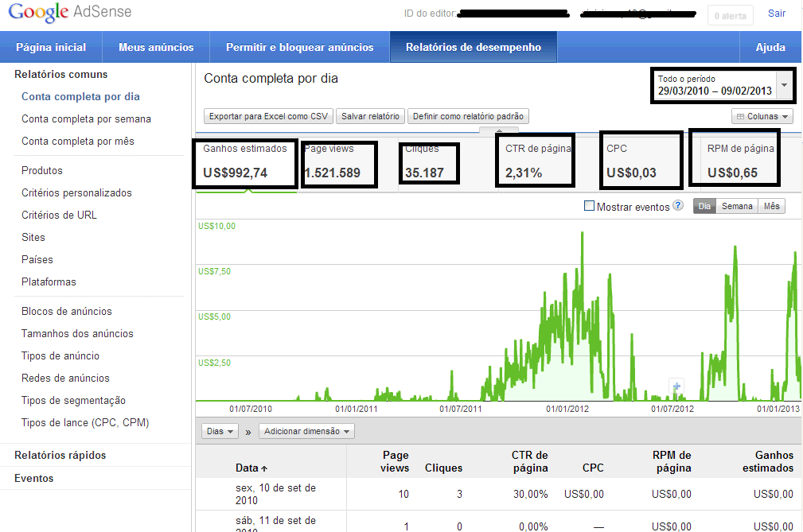Open the Sites report
The height and width of the screenshot is (532, 803).
33,237
